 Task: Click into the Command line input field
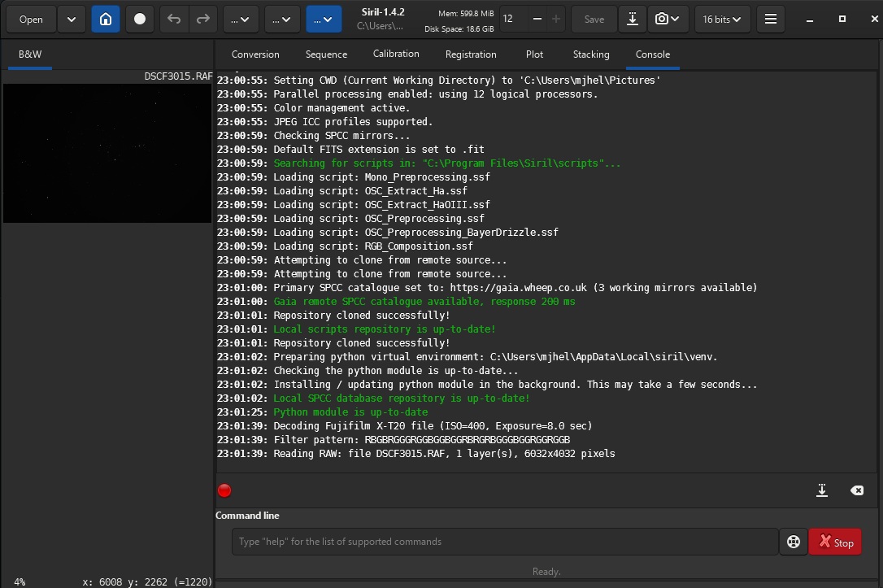coord(504,542)
